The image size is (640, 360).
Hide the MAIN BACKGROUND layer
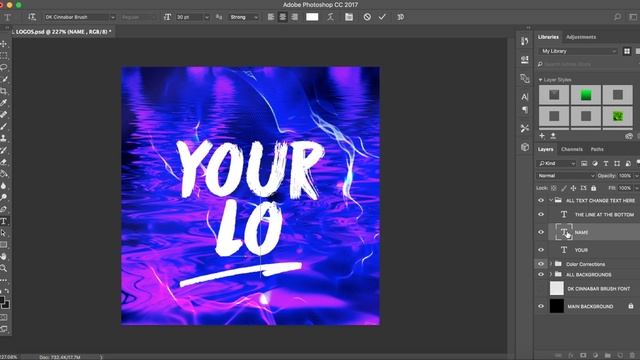(x=541, y=306)
